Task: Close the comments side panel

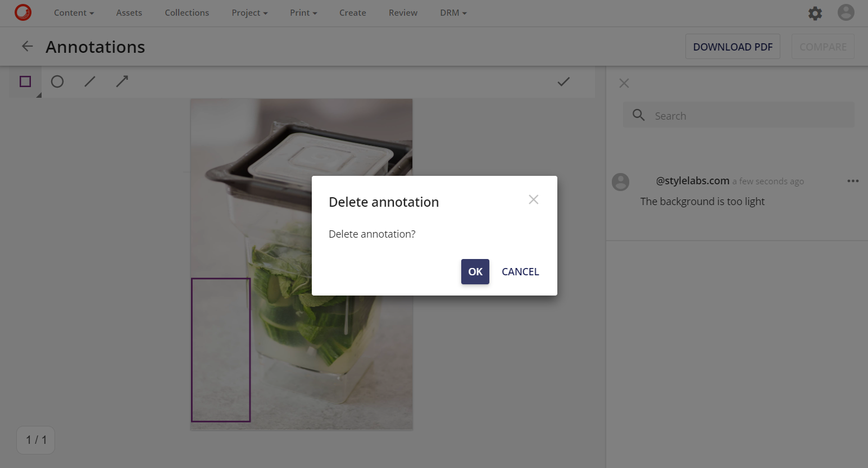Action: click(624, 83)
